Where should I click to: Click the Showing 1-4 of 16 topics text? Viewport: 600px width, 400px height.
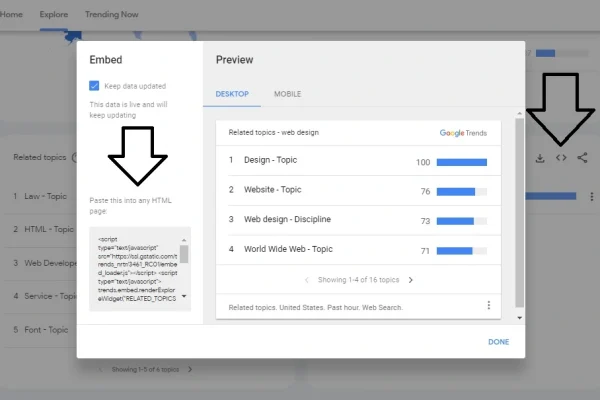click(x=359, y=280)
